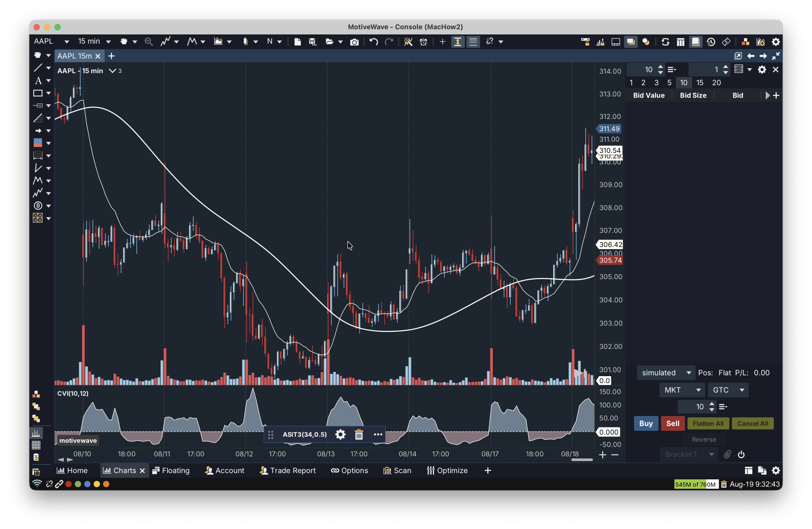This screenshot has width=812, height=529.
Task: Click the zoom out magnifier icon
Action: point(148,42)
